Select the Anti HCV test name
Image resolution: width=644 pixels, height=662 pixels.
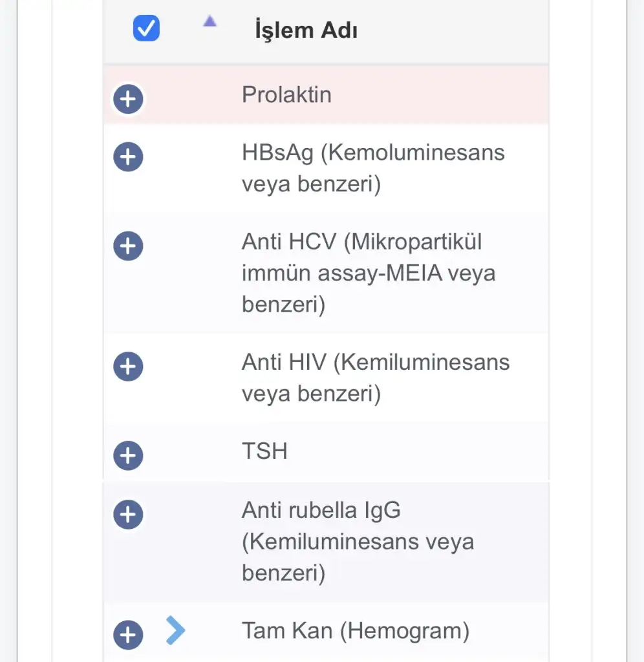[x=361, y=242]
